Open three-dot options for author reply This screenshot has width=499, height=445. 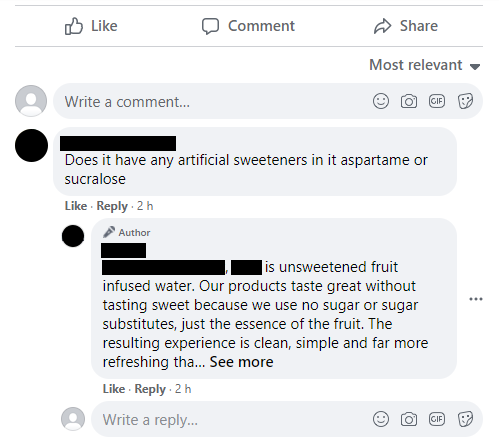pyautogui.click(x=476, y=299)
